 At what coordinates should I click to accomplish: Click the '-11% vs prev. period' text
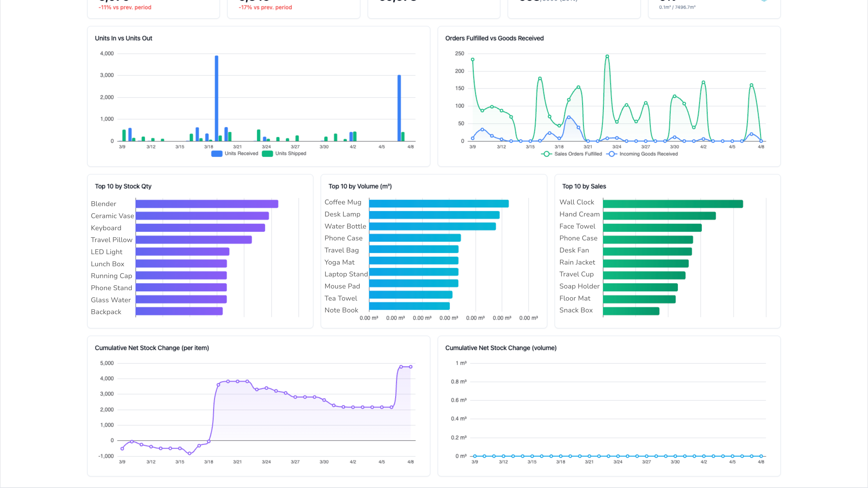(x=125, y=7)
